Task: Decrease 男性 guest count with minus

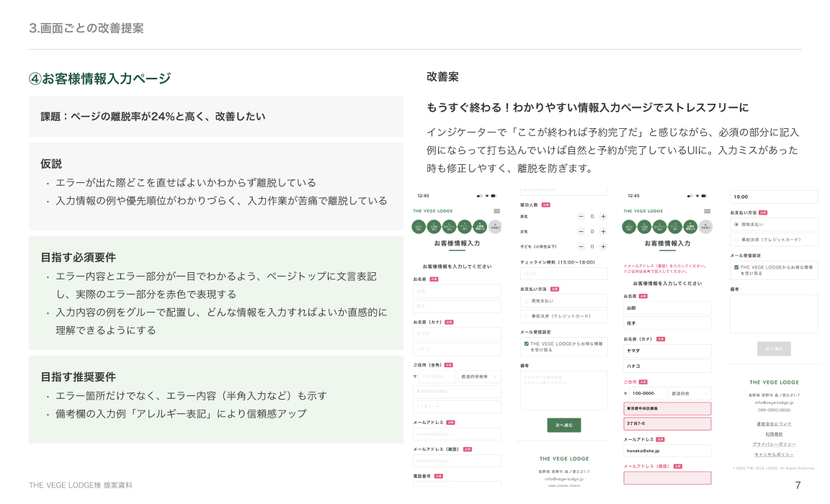Action: pos(581,216)
